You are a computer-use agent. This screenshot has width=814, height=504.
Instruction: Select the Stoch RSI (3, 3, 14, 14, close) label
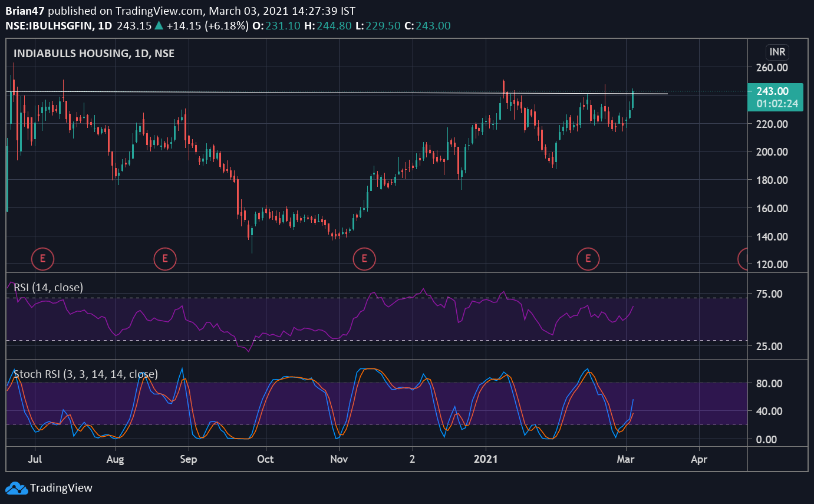click(85, 374)
